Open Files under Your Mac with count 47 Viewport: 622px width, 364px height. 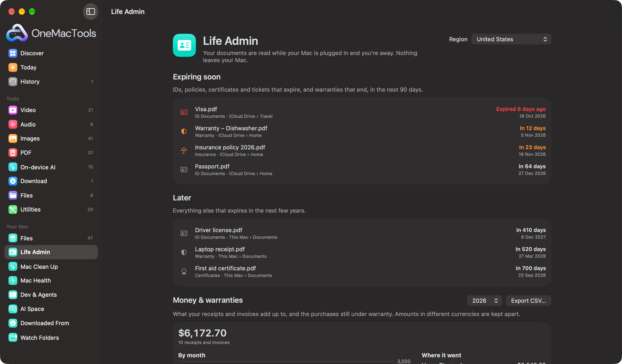[51, 238]
